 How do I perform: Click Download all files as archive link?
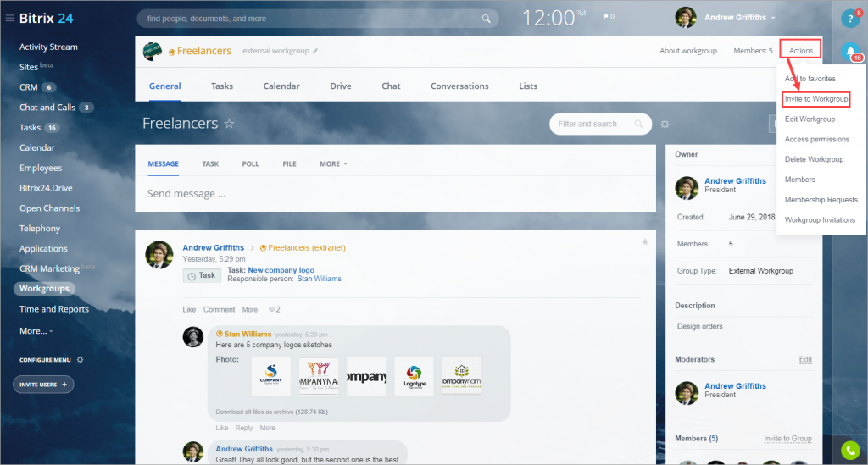tap(272, 412)
